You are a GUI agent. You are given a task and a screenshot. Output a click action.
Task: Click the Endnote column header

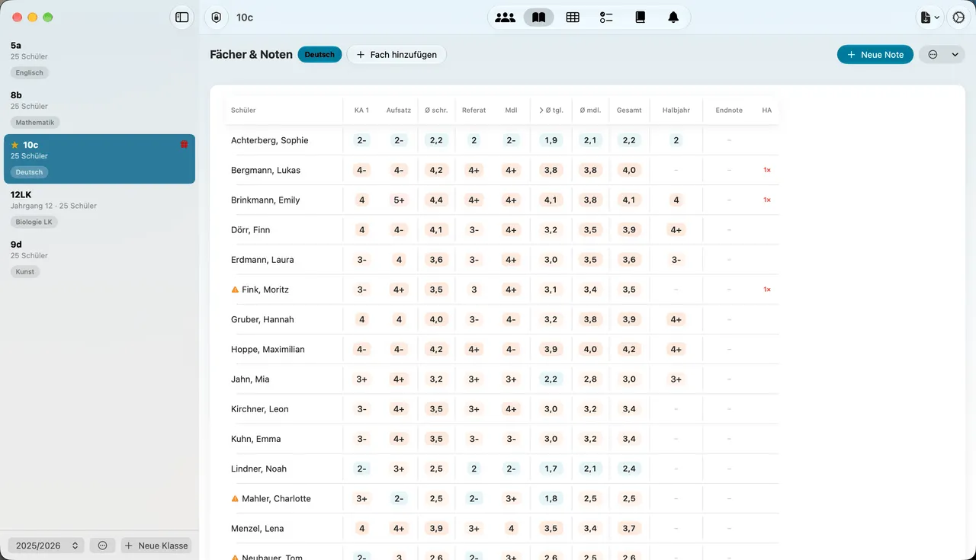[x=729, y=110]
